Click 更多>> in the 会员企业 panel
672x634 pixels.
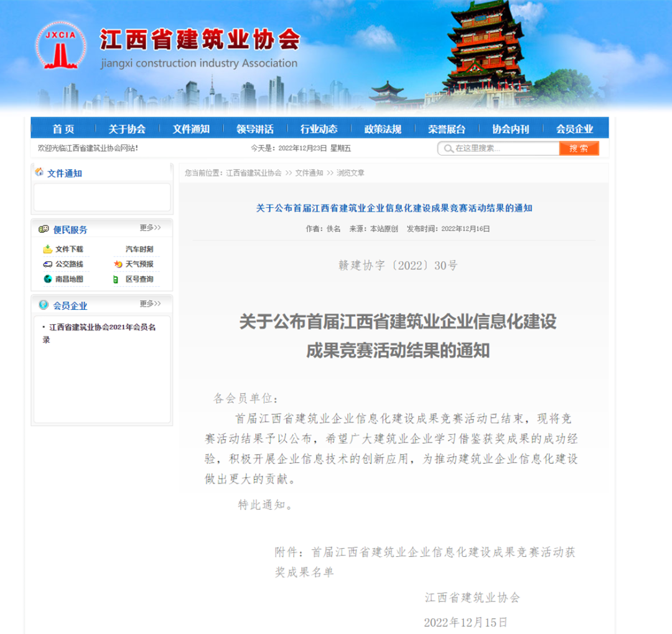click(x=150, y=304)
